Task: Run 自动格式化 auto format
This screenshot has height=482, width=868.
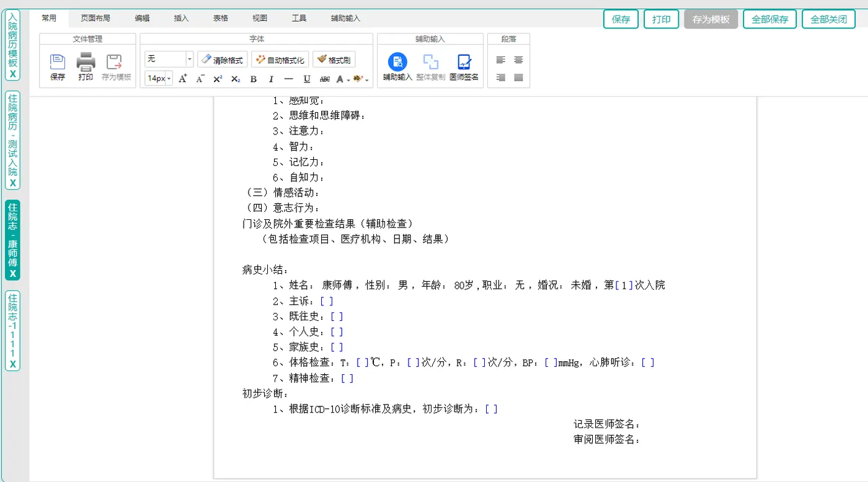Action: pos(280,59)
